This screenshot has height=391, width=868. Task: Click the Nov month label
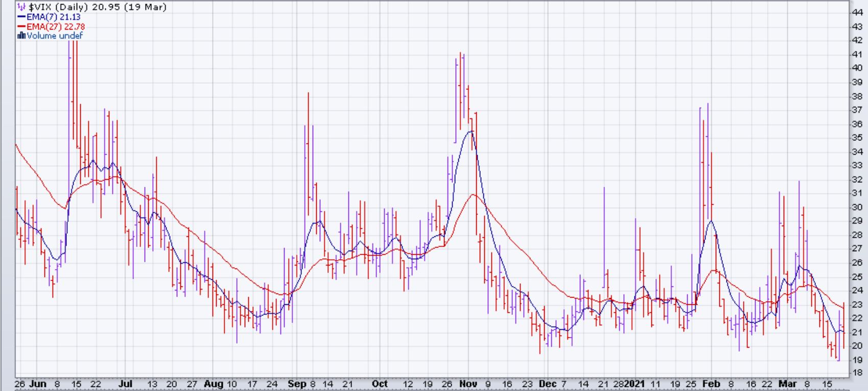(x=468, y=384)
